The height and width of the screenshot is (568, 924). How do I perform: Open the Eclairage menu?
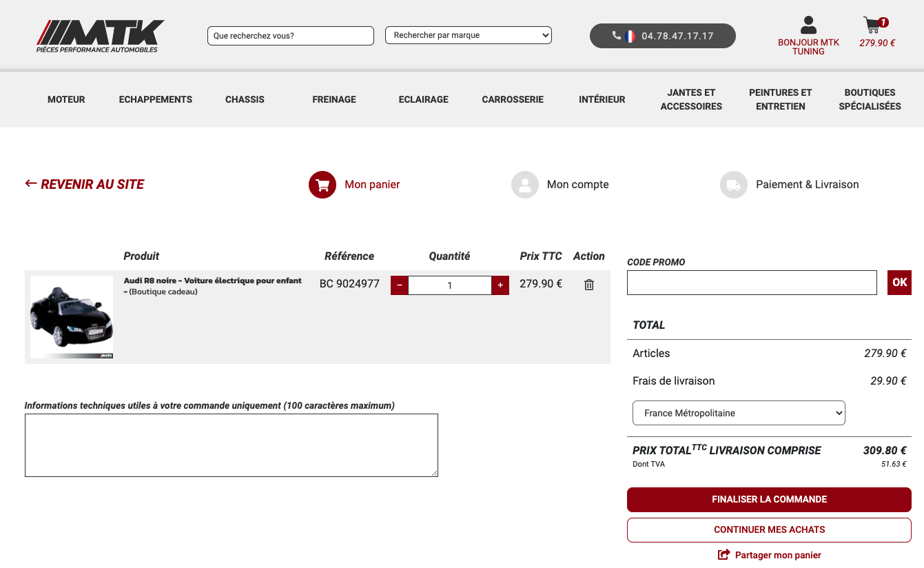pos(424,99)
